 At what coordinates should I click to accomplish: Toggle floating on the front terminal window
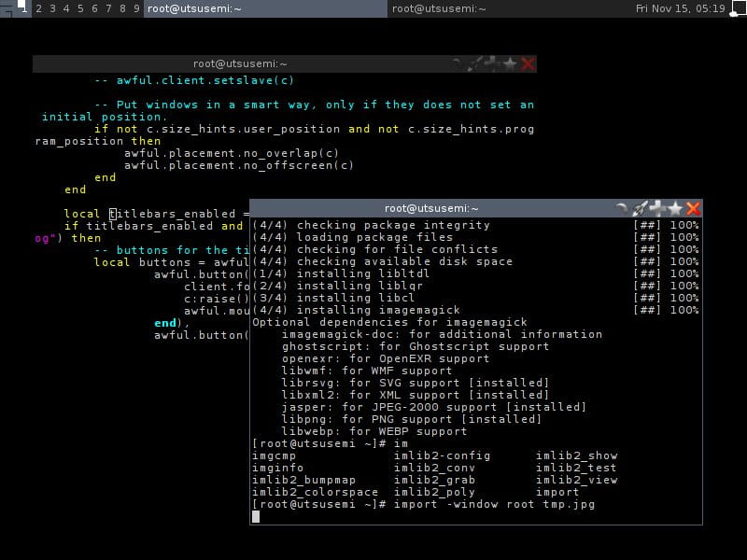[623, 208]
